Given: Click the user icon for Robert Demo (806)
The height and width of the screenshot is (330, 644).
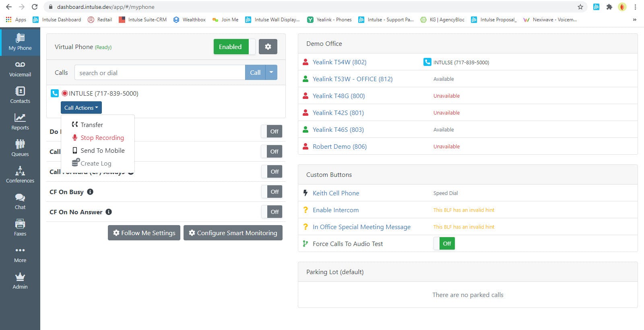Looking at the screenshot, I should coord(305,146).
